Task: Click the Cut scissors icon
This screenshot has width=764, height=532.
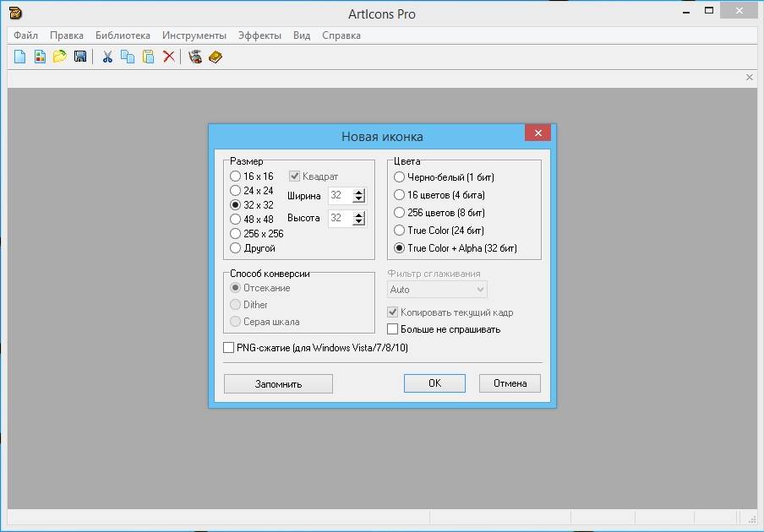Action: [107, 57]
